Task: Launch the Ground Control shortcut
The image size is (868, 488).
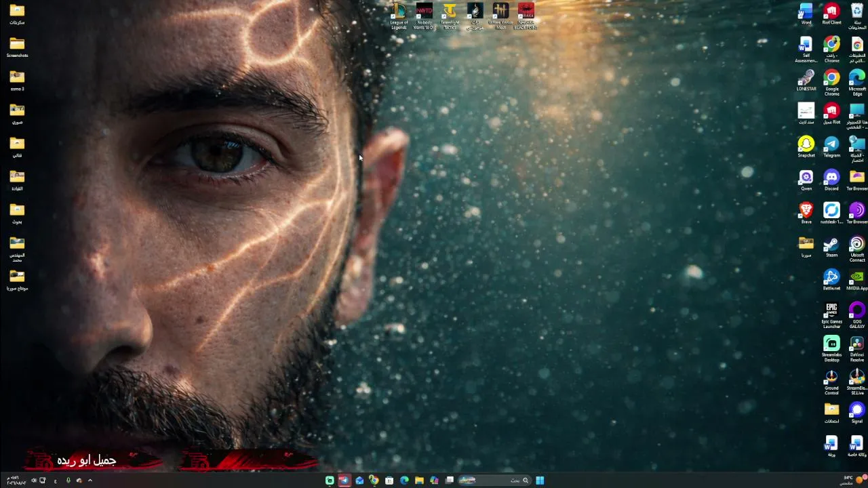Action: click(831, 382)
